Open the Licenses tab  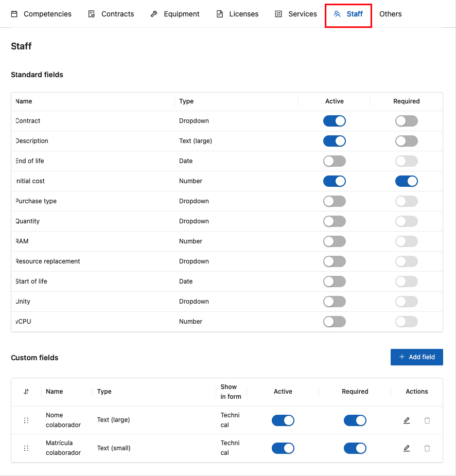(x=237, y=14)
